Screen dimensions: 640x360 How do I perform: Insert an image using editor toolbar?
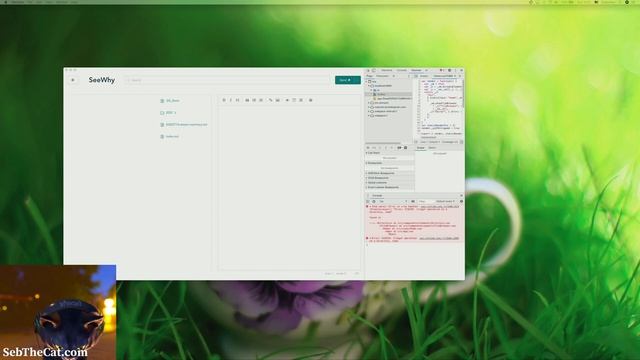coord(278,100)
